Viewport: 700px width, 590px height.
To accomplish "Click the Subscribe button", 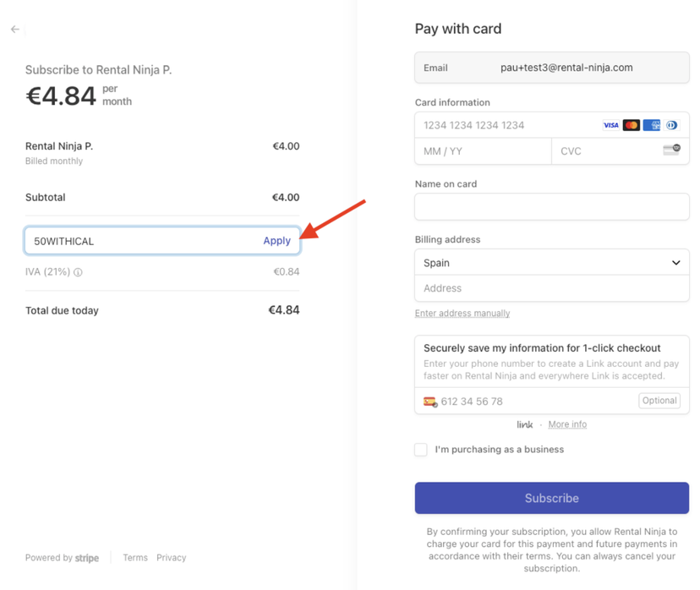I will 552,498.
